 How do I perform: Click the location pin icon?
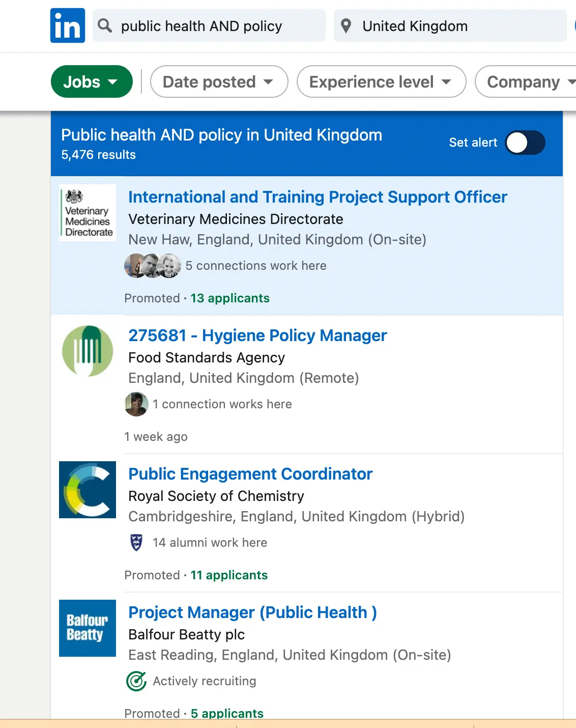tap(346, 25)
